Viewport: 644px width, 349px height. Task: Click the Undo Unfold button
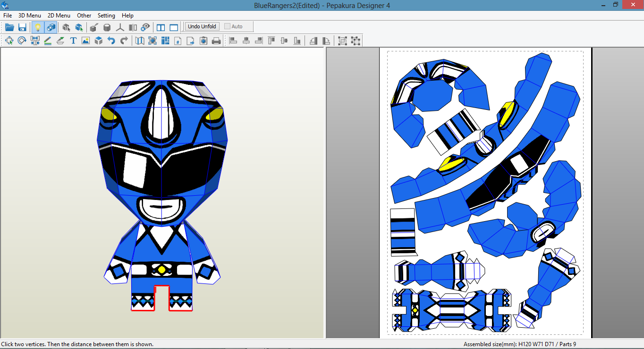coord(202,26)
